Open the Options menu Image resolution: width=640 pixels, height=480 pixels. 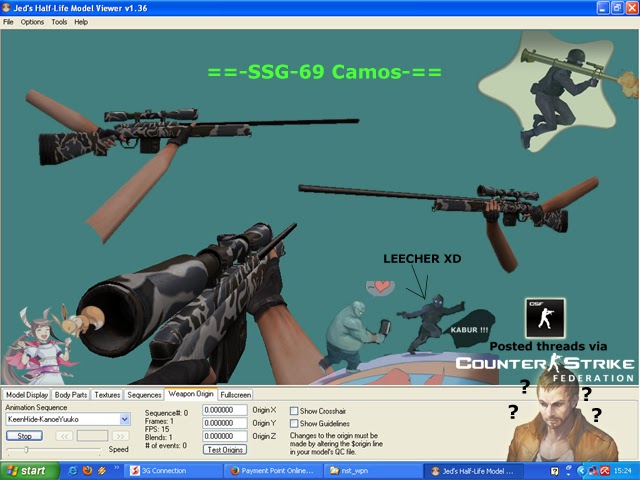point(32,22)
